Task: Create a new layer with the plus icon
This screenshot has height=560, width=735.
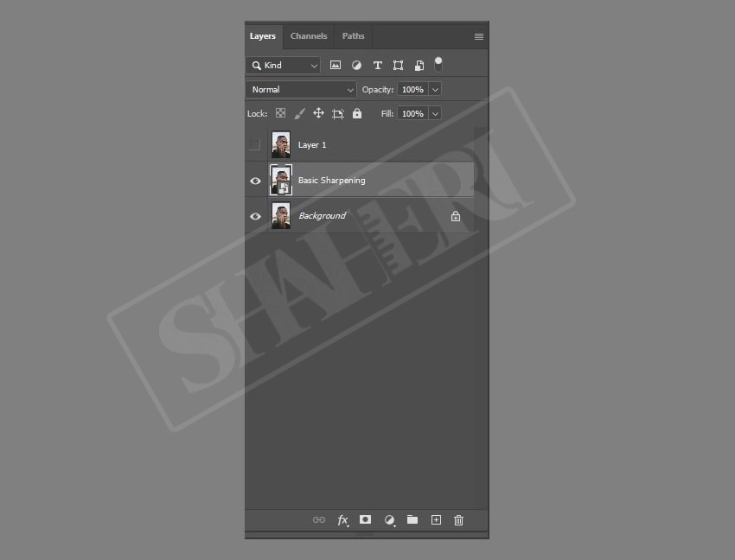Action: coord(436,519)
